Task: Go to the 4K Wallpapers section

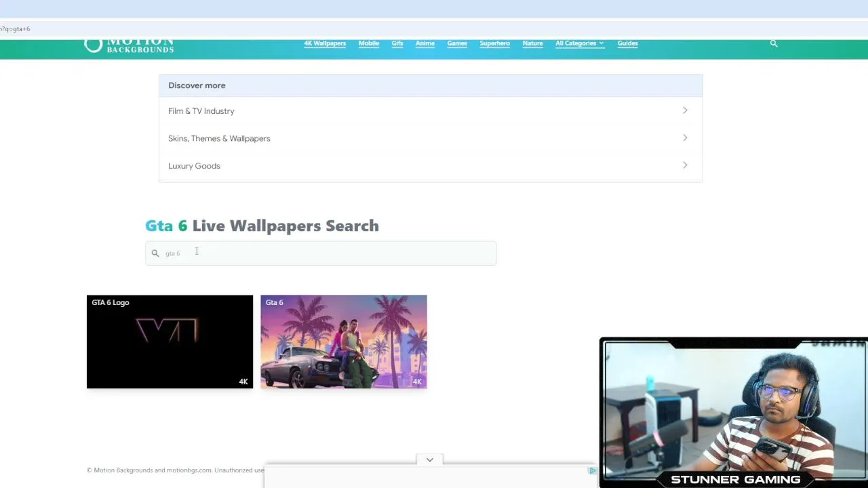Action: 325,43
